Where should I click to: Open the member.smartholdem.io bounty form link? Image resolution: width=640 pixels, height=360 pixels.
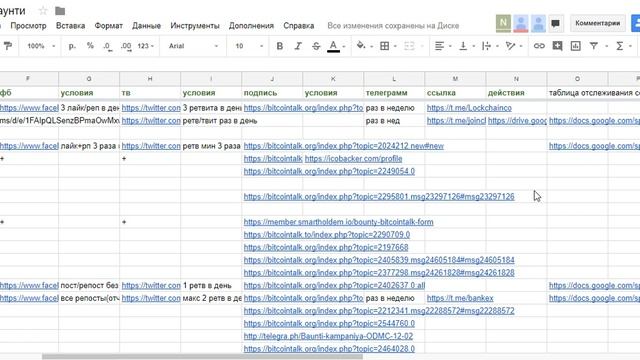coord(338,222)
